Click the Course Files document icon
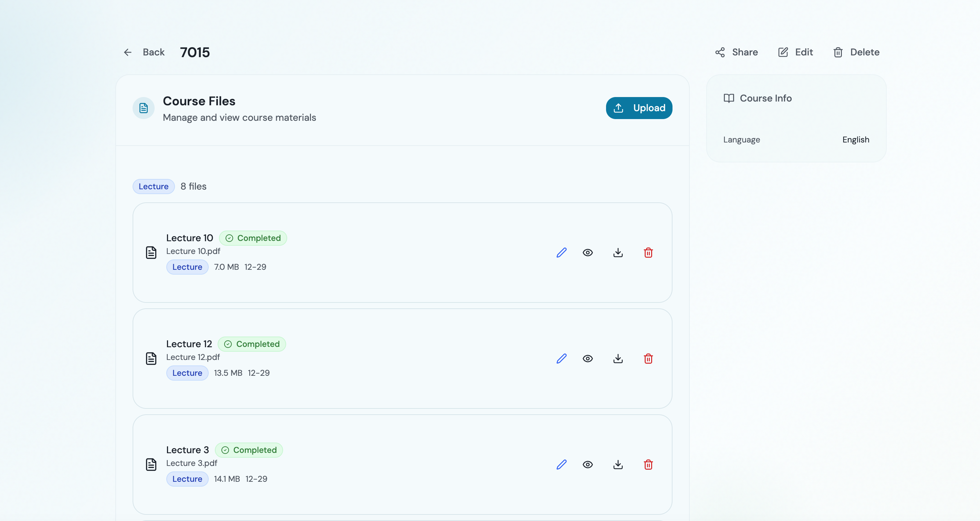This screenshot has width=980, height=521. [x=144, y=108]
